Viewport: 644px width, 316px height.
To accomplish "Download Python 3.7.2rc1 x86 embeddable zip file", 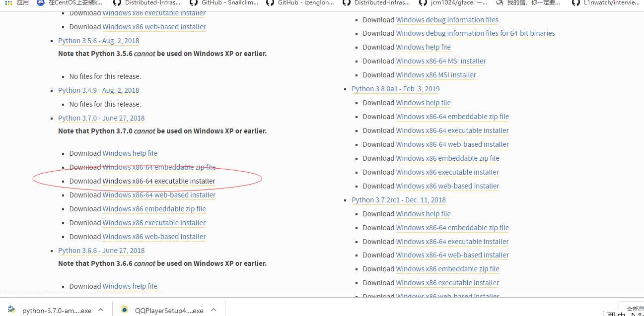I will point(448,269).
